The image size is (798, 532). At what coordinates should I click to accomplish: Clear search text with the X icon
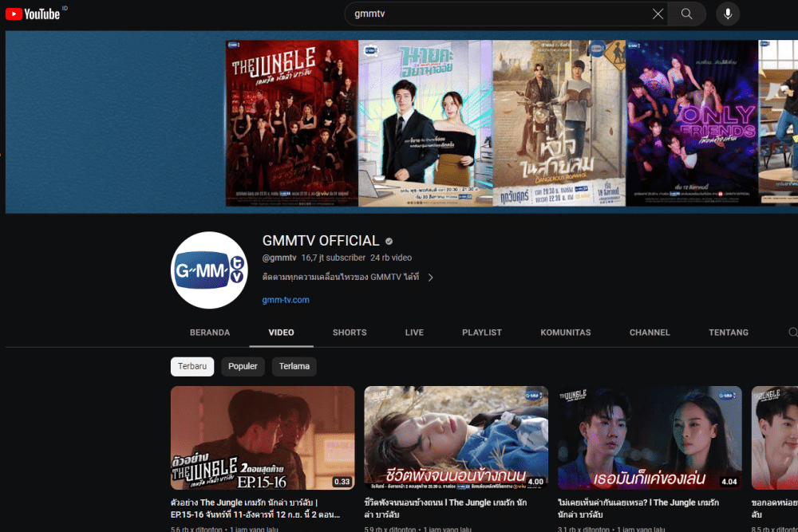pos(658,14)
